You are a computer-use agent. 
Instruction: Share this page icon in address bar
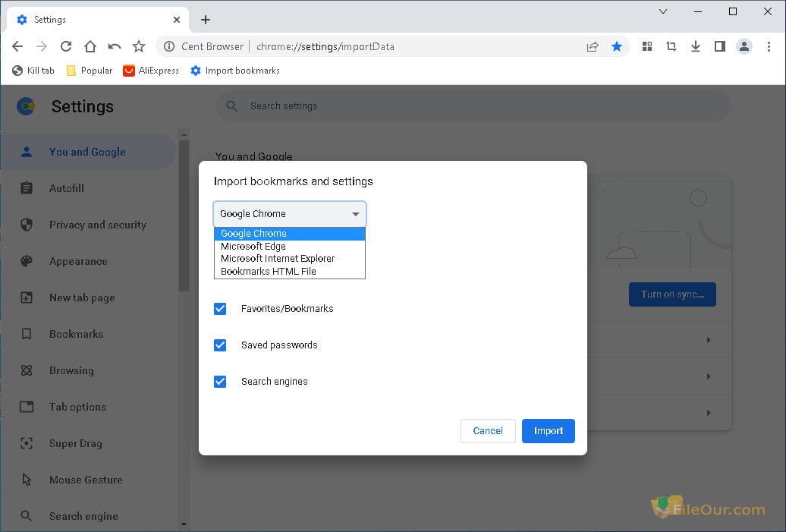tap(593, 46)
